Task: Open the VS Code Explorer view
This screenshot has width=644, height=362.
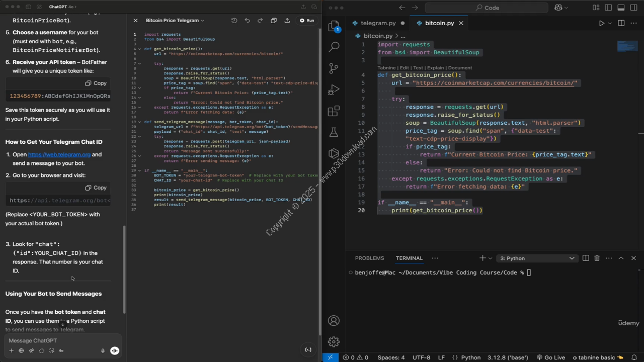Action: (334, 26)
